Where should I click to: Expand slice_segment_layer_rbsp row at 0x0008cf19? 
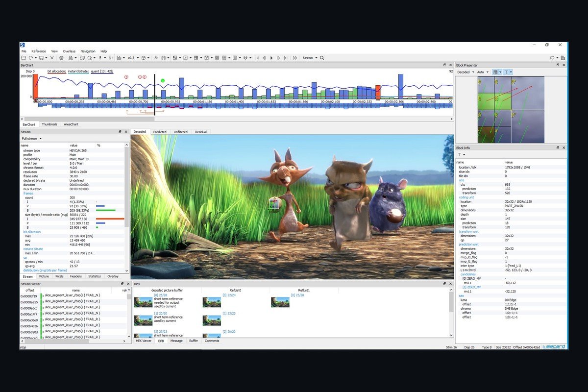(x=43, y=296)
